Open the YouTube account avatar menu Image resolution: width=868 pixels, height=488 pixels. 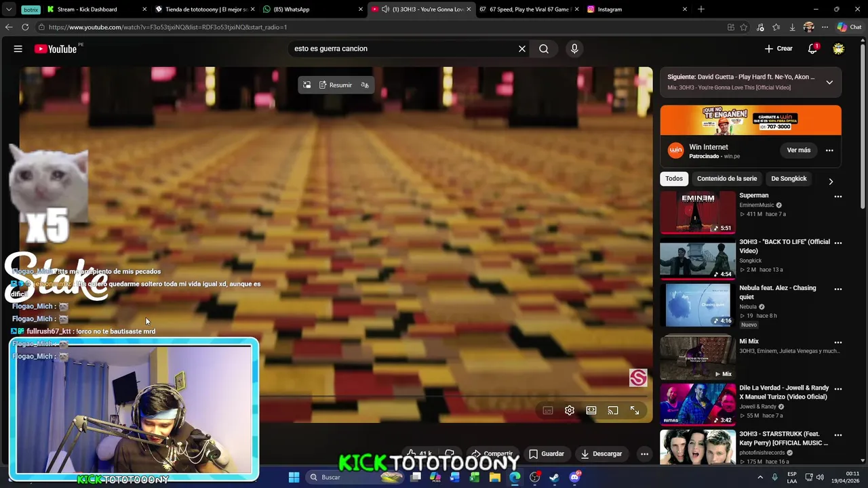tap(839, 49)
